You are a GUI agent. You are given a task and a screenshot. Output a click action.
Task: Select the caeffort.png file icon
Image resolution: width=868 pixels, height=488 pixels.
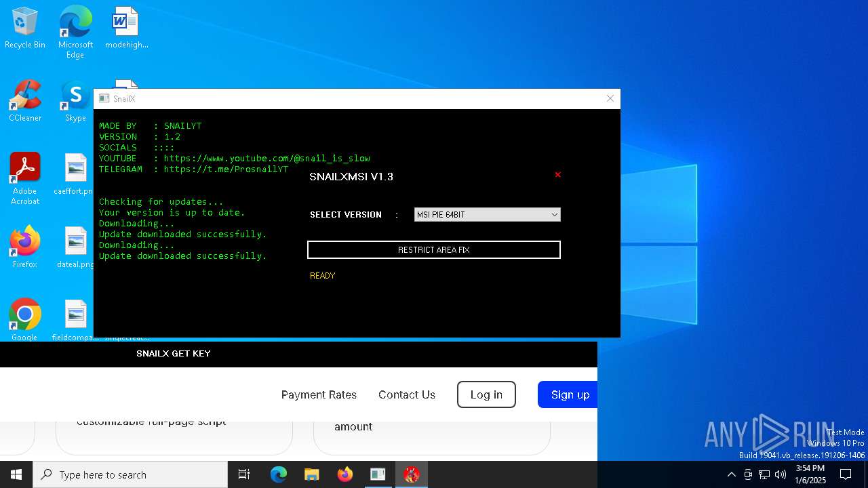pos(75,174)
